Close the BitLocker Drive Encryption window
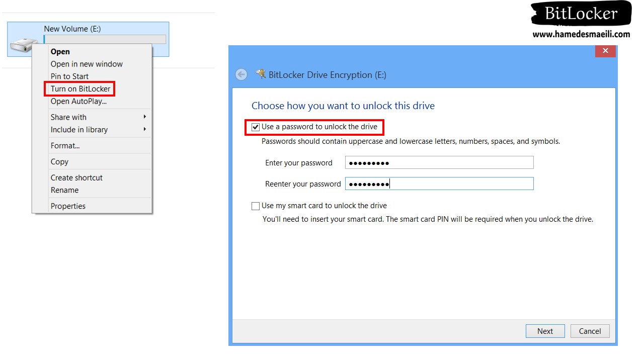Screen dimensions: 644x362 click(605, 51)
